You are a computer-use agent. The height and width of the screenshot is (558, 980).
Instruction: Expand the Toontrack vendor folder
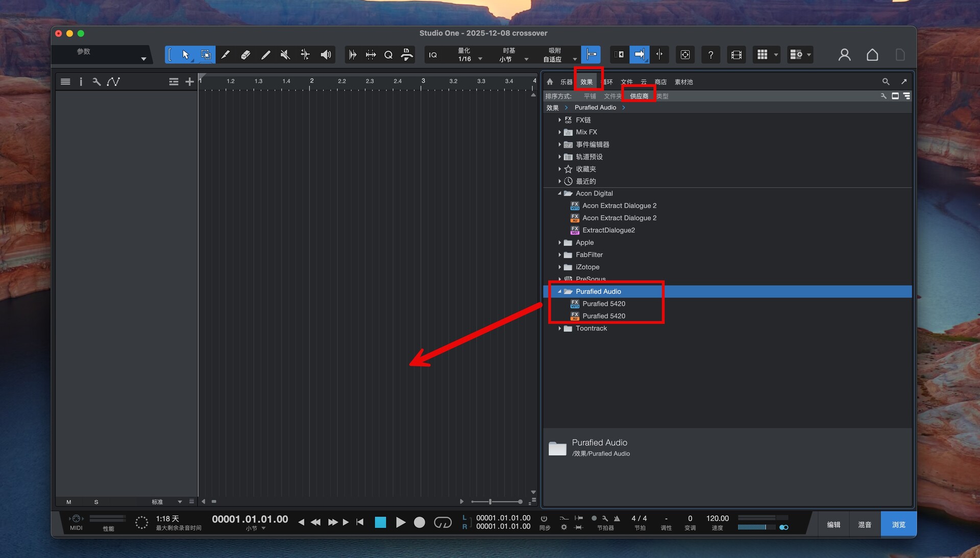pos(560,328)
